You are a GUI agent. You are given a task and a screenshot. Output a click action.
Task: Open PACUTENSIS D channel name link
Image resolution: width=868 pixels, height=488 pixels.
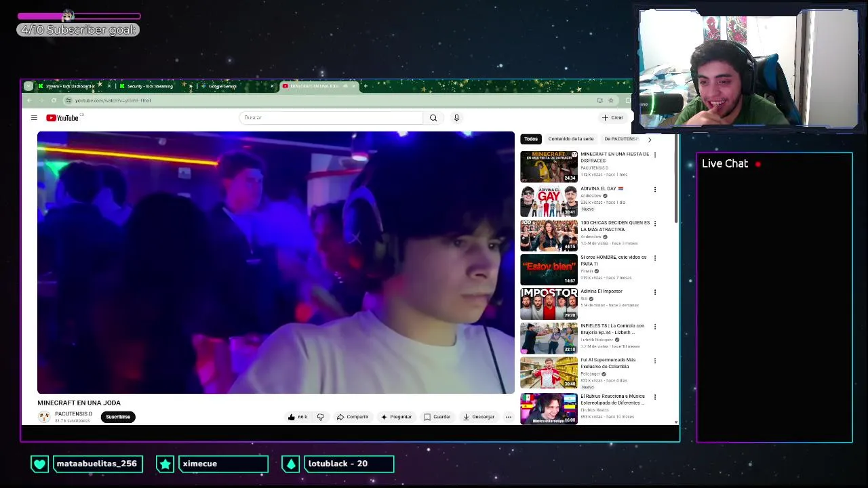click(73, 414)
